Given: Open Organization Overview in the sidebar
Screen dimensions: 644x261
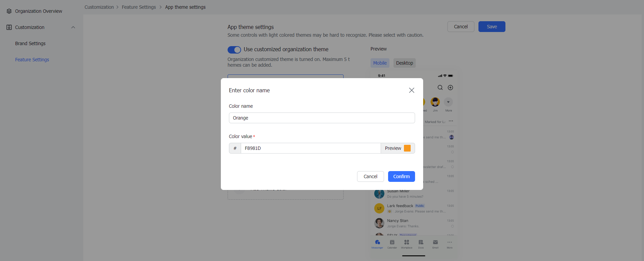Looking at the screenshot, I should tap(38, 11).
